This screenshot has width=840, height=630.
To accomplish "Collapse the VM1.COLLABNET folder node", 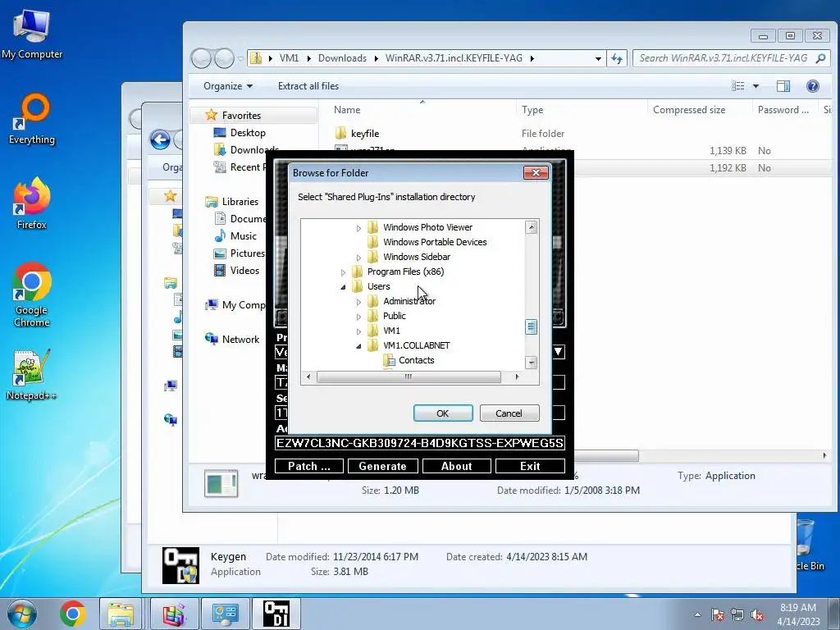I will tap(358, 346).
